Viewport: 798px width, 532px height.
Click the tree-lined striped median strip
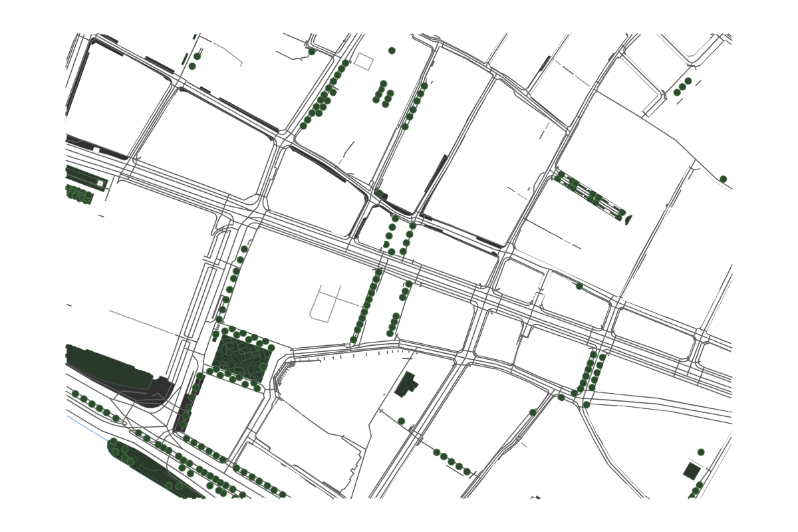pyautogui.click(x=591, y=196)
